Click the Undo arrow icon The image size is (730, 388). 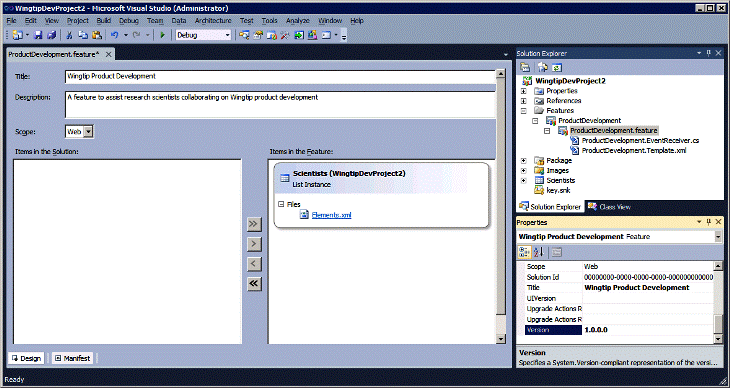[x=115, y=35]
